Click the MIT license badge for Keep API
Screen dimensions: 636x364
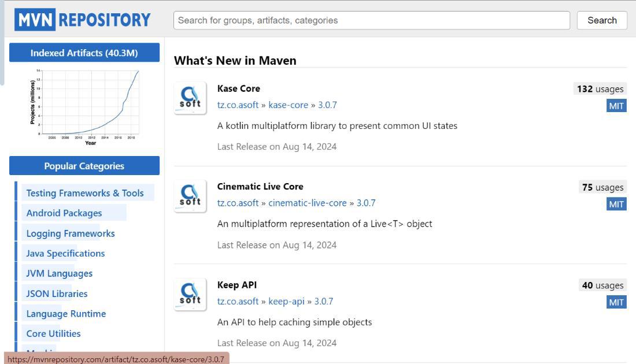click(616, 302)
